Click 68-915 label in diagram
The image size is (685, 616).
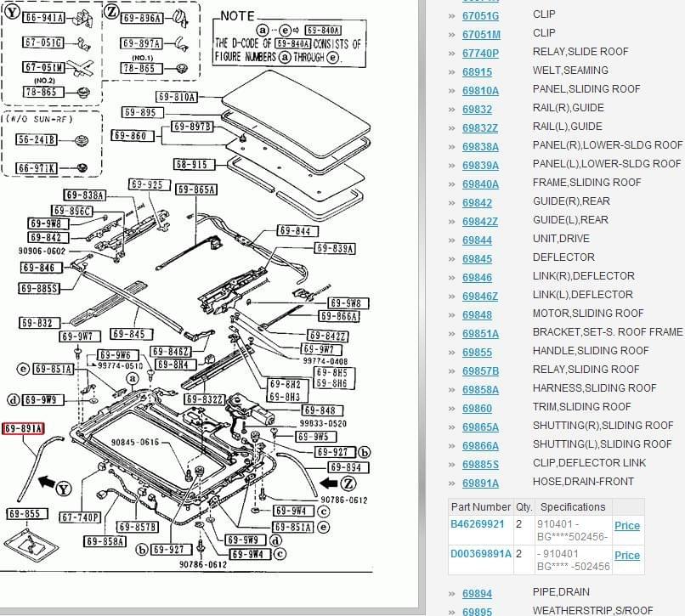pos(195,165)
